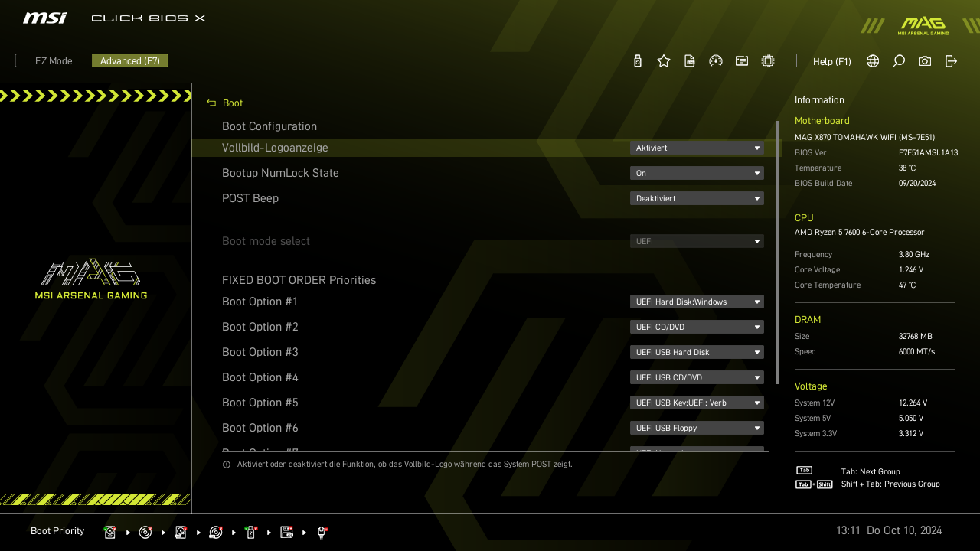Select the first CD/DVD boot priority icon
Screen dimensions: 980x551
pos(145,532)
